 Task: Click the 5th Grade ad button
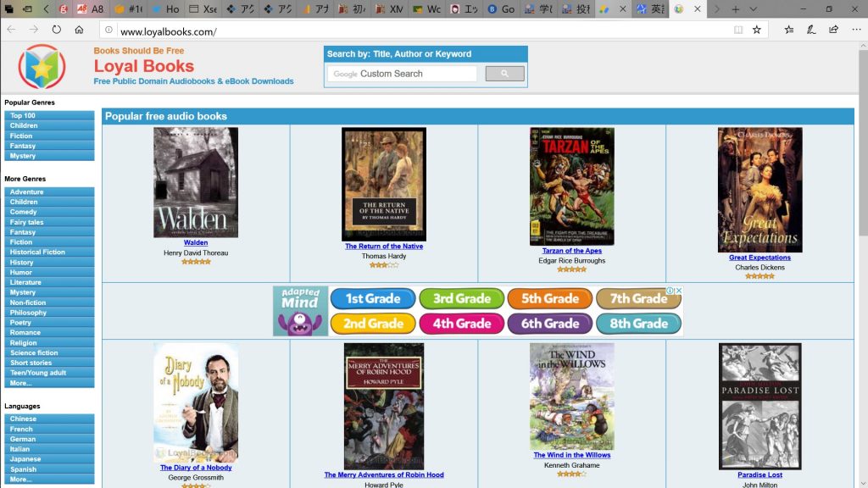tap(549, 299)
